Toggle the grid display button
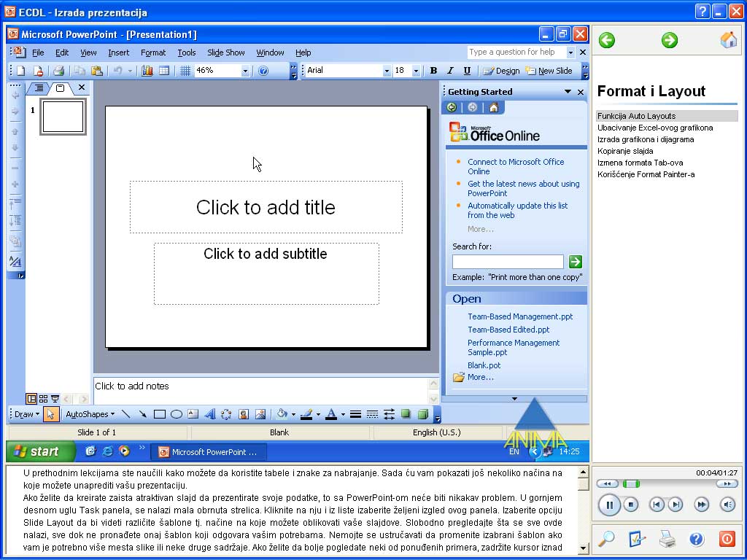Screen dimensions: 747x560 pyautogui.click(x=185, y=71)
